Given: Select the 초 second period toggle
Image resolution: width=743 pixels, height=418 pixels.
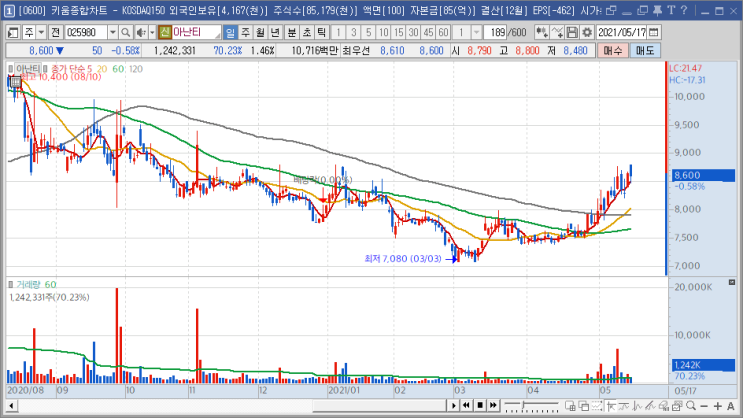Looking at the screenshot, I should pos(307,32).
